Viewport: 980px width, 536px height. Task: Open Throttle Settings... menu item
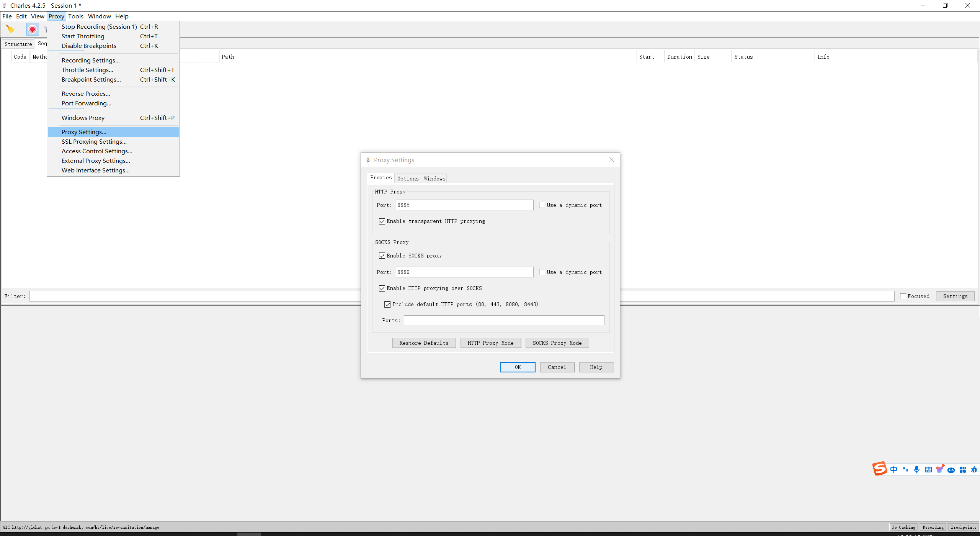pos(113,70)
